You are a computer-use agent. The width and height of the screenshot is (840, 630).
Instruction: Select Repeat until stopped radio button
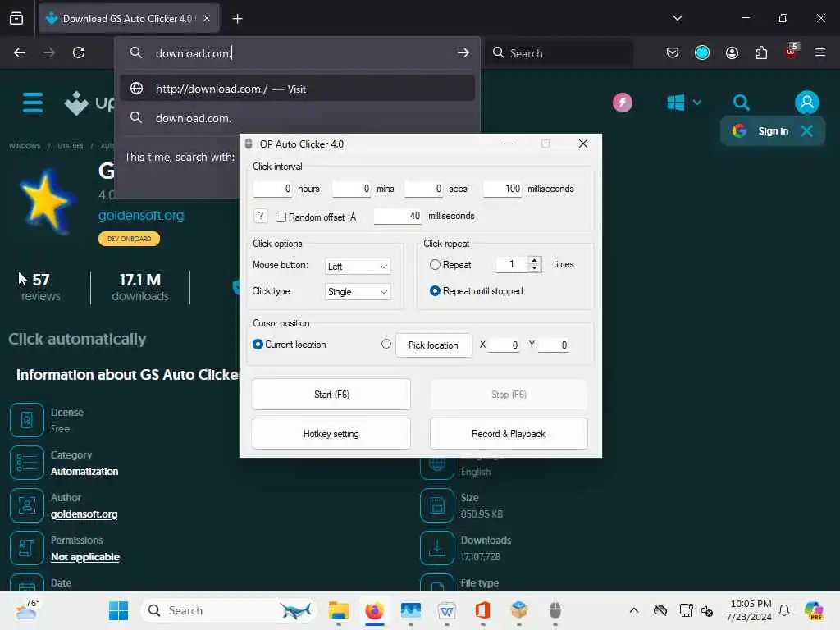point(435,291)
